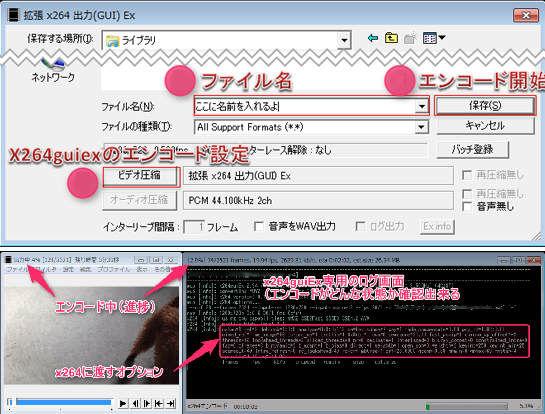Click the 保存(S) button to start encoding
The height and width of the screenshot is (414, 545).
point(485,105)
